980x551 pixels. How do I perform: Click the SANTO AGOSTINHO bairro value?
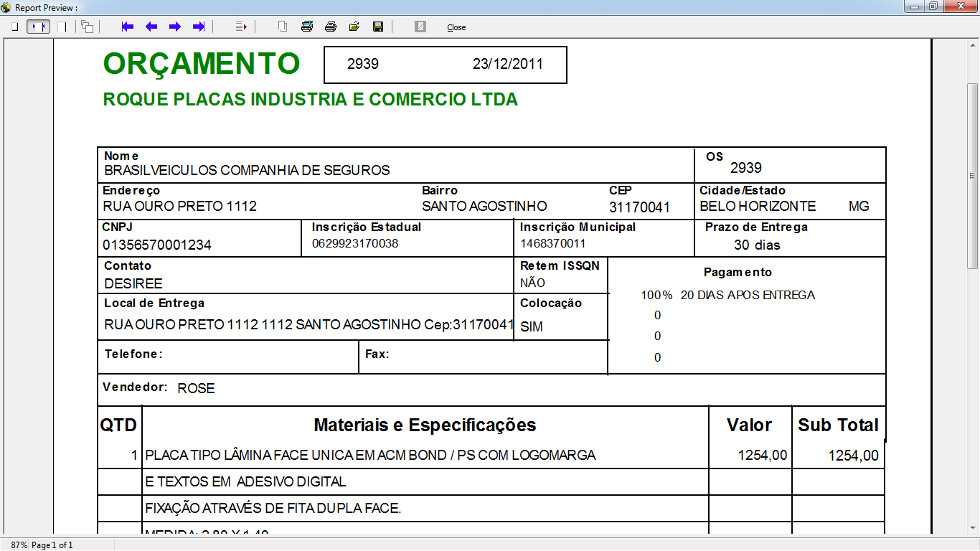[x=484, y=207]
